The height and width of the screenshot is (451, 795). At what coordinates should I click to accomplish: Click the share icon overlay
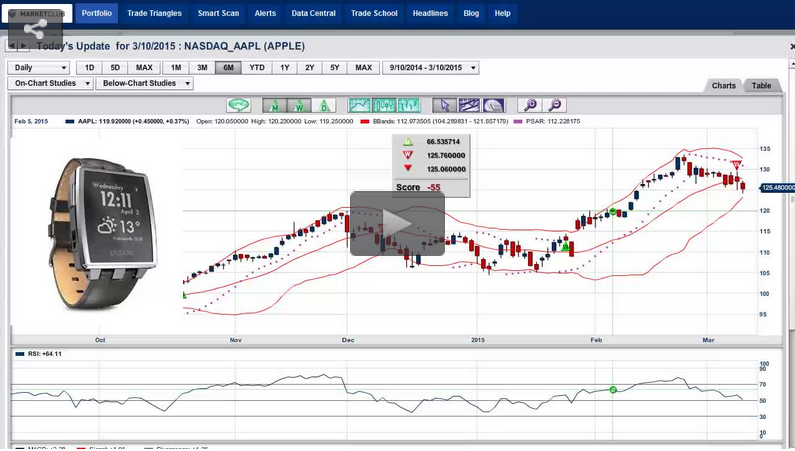(35, 29)
